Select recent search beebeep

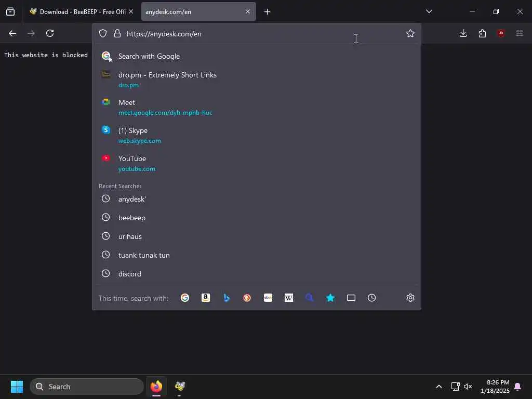(x=257, y=218)
